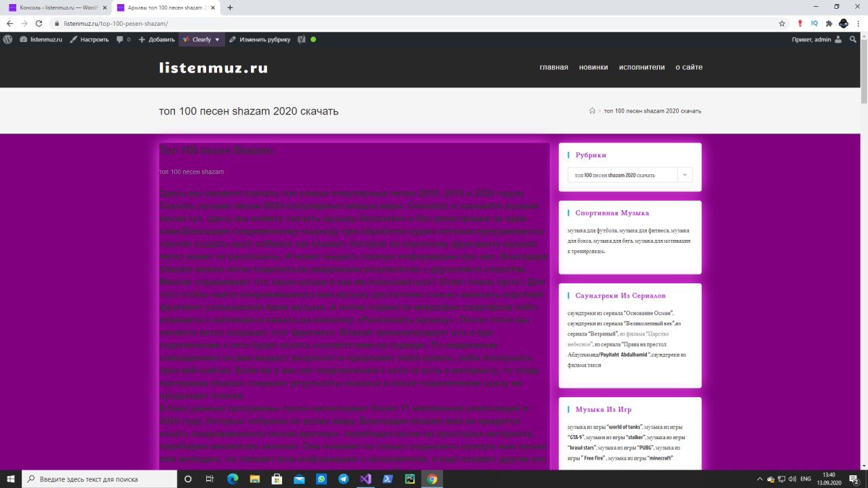
Task: Expand the Clearfy dropdown menu
Action: tap(201, 39)
